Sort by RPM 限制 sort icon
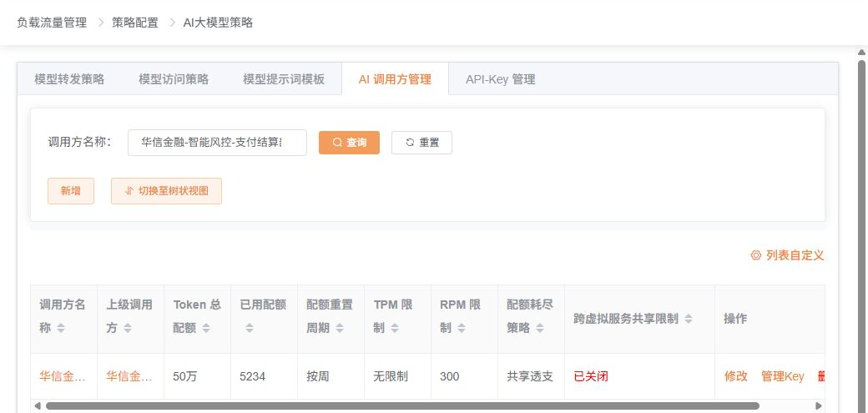 (461, 328)
